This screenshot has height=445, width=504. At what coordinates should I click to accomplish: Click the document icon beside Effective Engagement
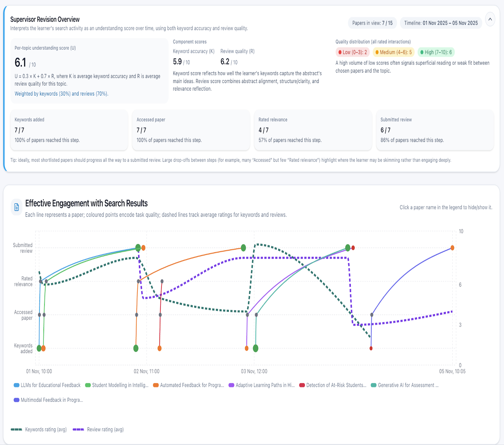coord(17,207)
